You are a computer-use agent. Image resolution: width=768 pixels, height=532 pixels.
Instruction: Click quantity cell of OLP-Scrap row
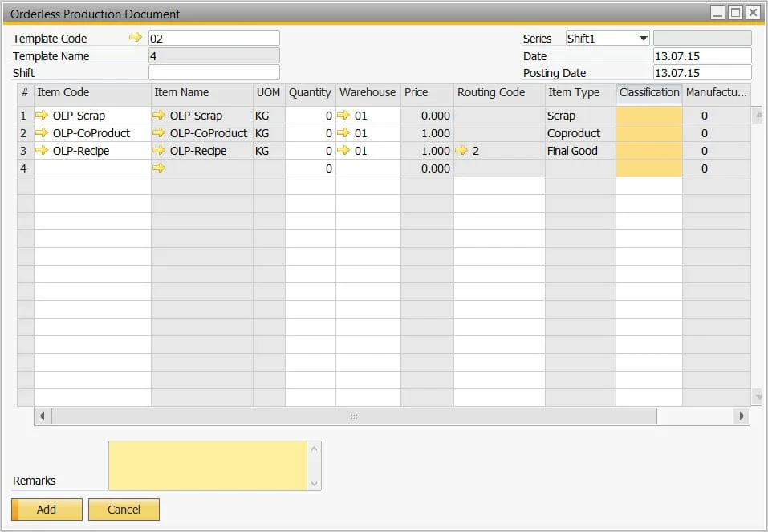311,115
